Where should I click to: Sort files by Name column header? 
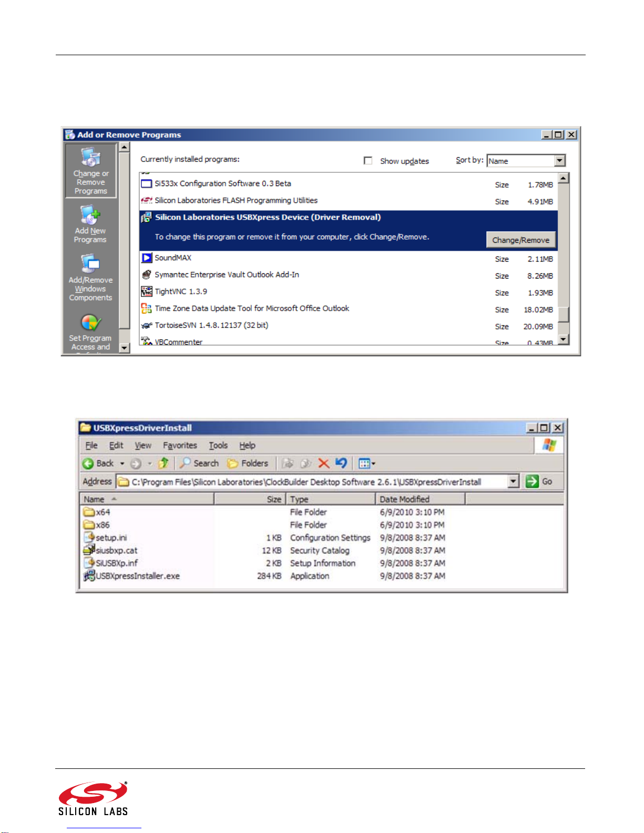(147, 499)
